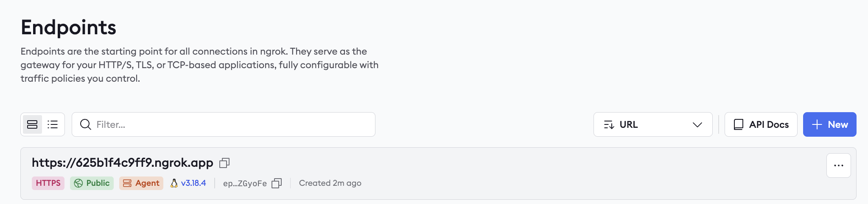Expand the sort dropdown chevron
Image resolution: width=868 pixels, height=204 pixels.
[x=697, y=124]
